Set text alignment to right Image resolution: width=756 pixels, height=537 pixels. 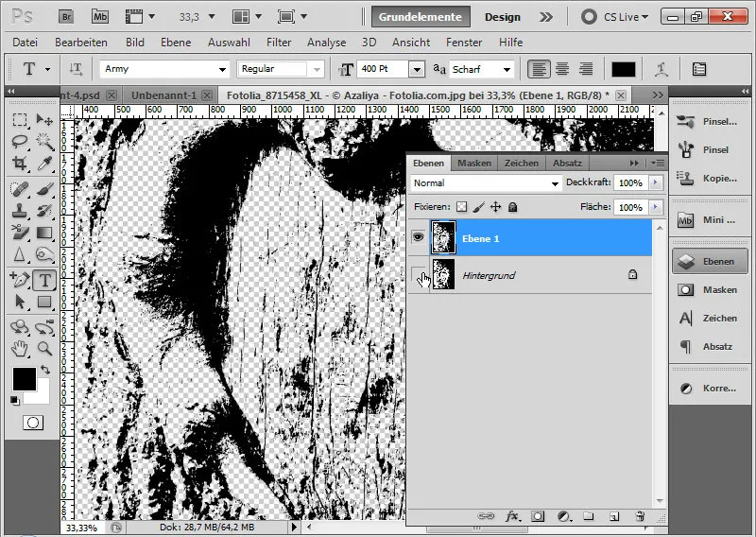[586, 69]
